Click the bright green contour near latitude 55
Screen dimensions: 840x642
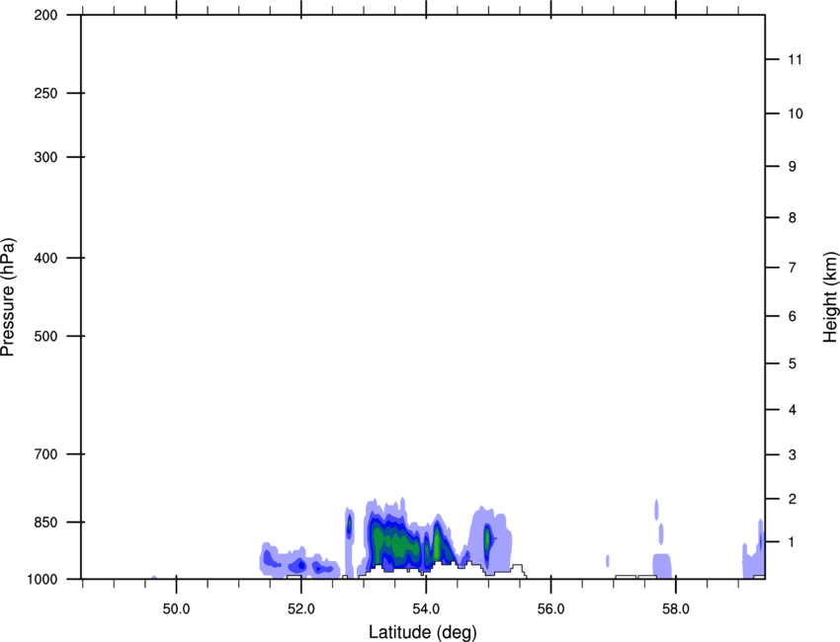tap(487, 539)
